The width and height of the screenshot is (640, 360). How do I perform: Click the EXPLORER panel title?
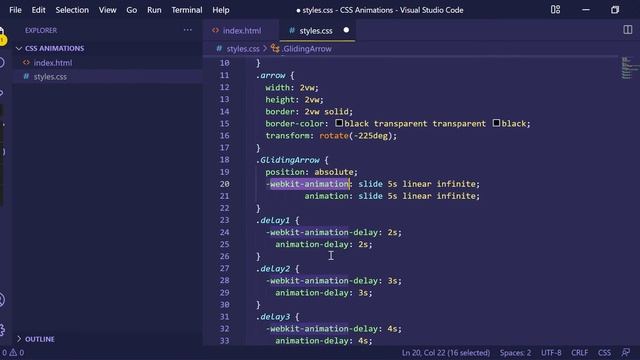pyautogui.click(x=41, y=30)
